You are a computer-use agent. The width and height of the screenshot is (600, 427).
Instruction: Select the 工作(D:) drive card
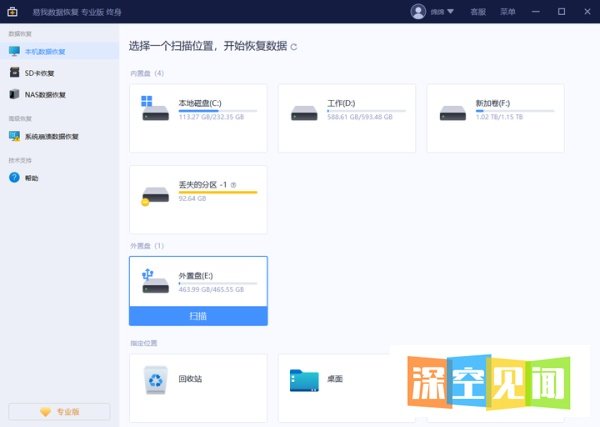click(x=347, y=118)
